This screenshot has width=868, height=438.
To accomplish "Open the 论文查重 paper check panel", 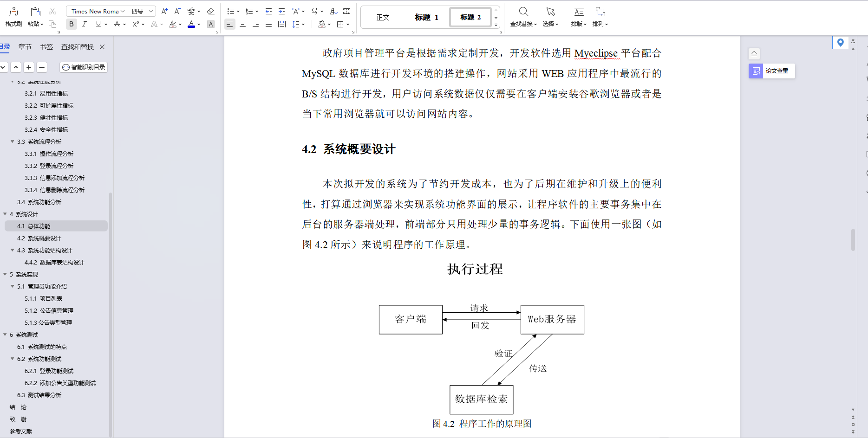I will click(x=771, y=71).
